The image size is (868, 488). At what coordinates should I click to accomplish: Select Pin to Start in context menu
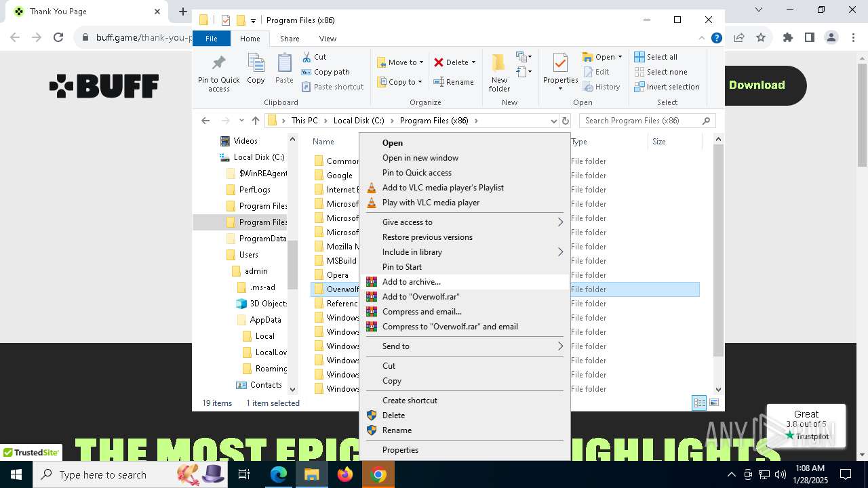(465, 267)
